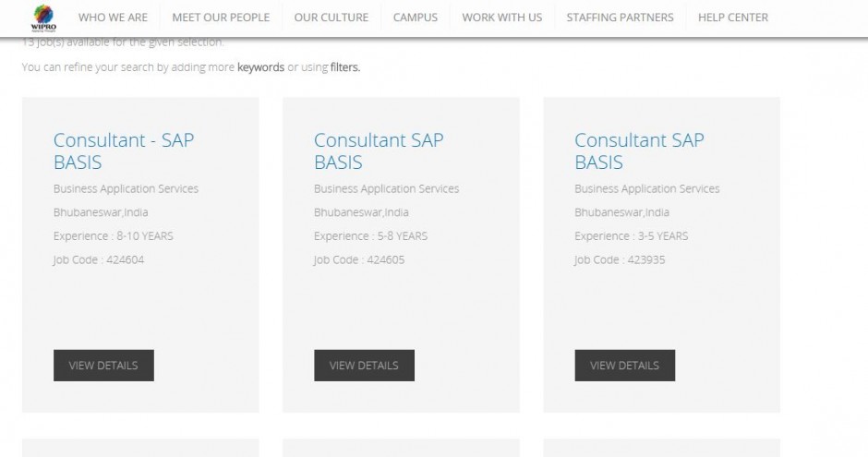
Task: Open Consultant SAP BASIS job with code 423935
Action: 639,151
